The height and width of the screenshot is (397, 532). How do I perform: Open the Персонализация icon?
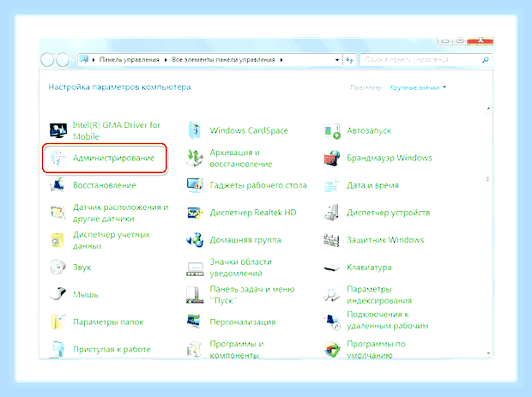195,322
